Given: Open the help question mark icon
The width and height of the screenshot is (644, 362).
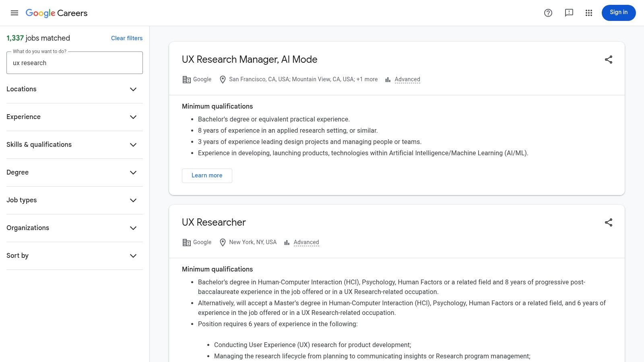Looking at the screenshot, I should point(548,13).
